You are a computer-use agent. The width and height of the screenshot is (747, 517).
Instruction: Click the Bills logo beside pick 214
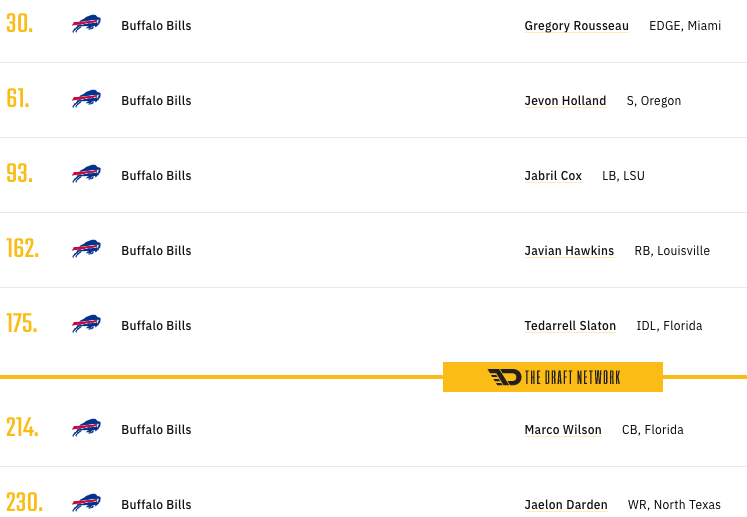pos(86,427)
